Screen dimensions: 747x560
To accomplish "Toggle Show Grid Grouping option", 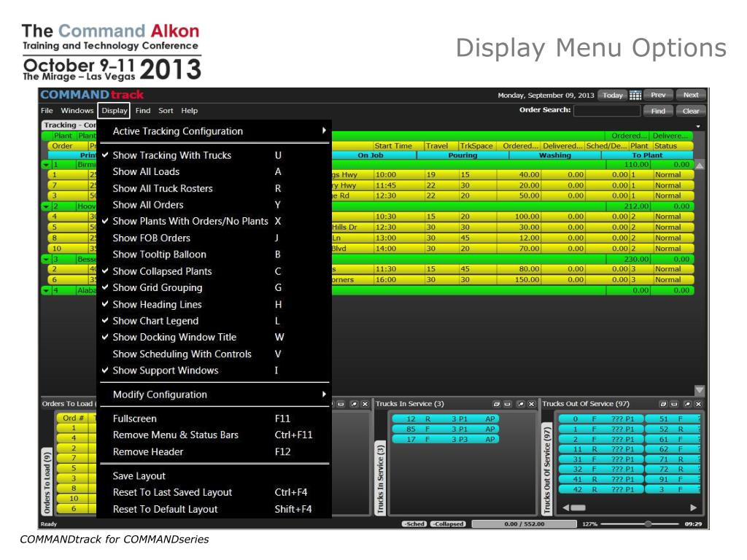I will (214, 287).
